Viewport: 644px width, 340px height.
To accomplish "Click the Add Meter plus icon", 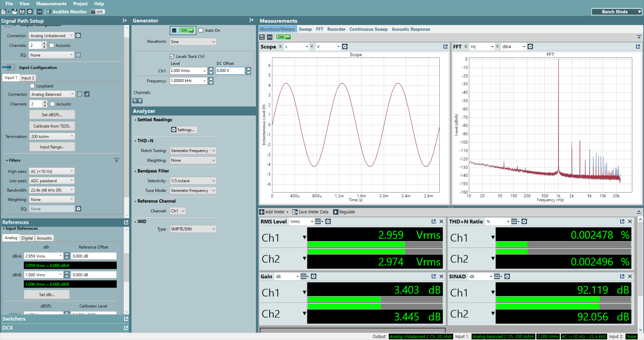I will click(262, 212).
